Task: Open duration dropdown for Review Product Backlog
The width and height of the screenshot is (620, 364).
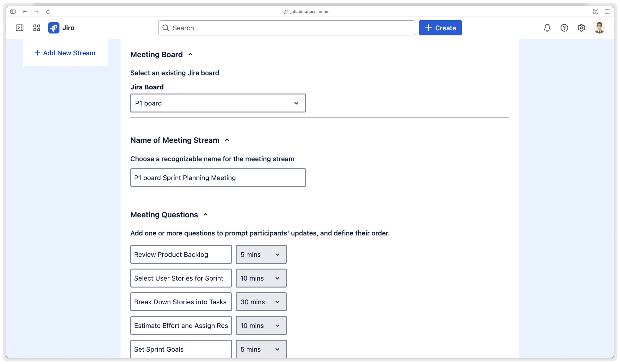Action: 261,254
